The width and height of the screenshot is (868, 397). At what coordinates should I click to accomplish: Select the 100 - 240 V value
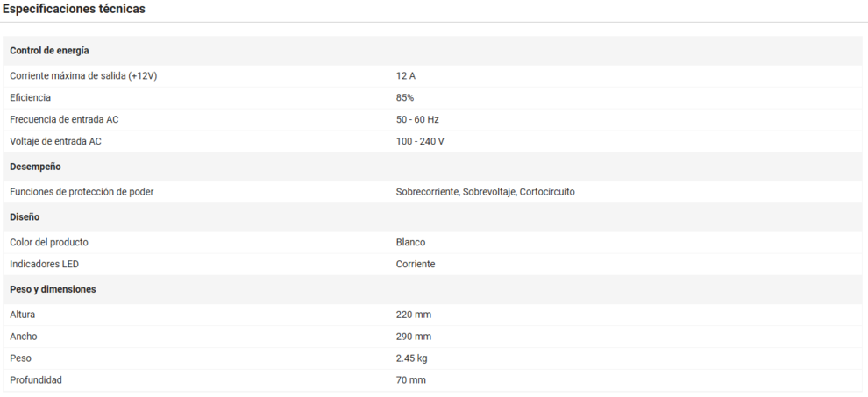[420, 141]
